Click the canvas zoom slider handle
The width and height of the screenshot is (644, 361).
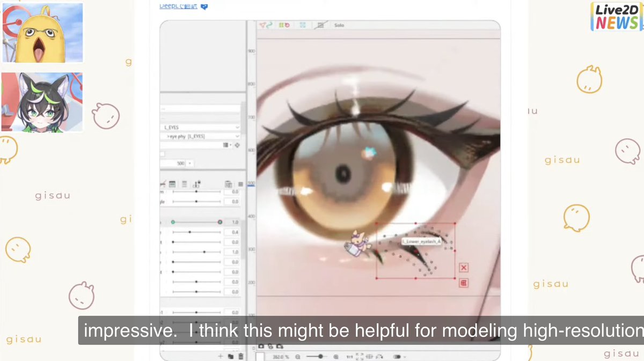320,356
